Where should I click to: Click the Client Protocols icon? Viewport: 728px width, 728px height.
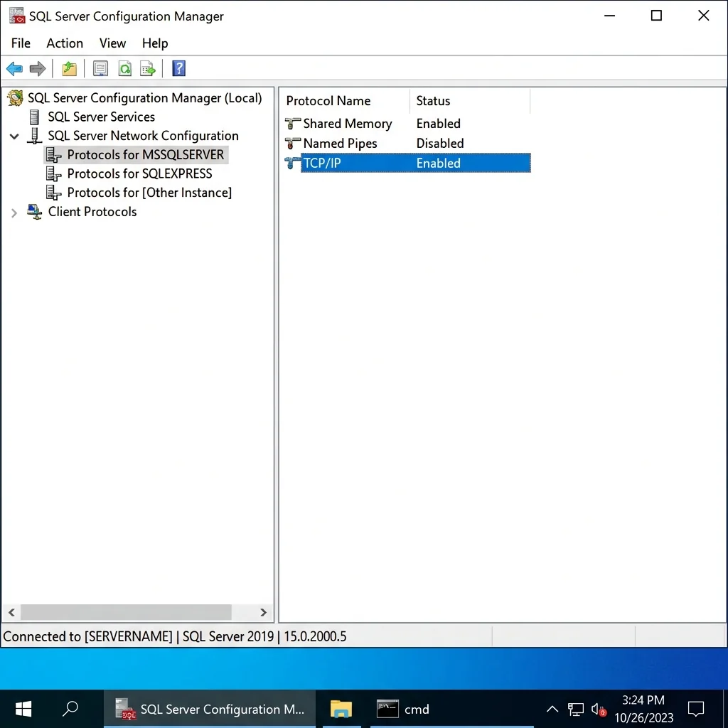pos(34,212)
